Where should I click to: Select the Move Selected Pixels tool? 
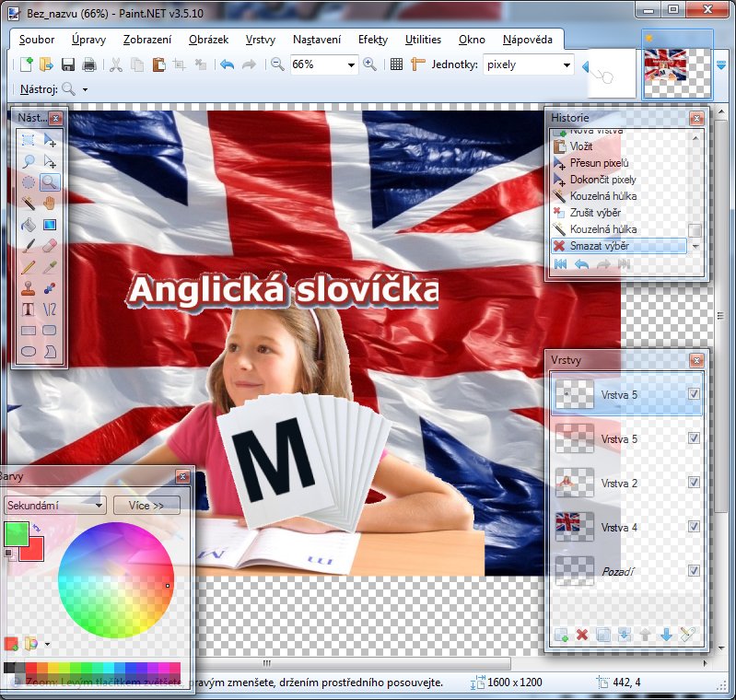[50, 140]
